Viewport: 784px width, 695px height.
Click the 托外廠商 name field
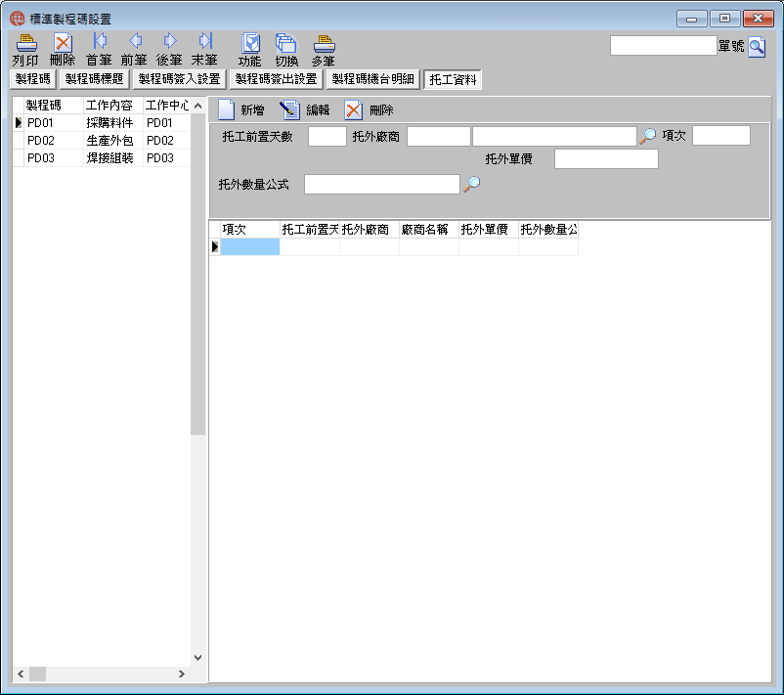554,136
